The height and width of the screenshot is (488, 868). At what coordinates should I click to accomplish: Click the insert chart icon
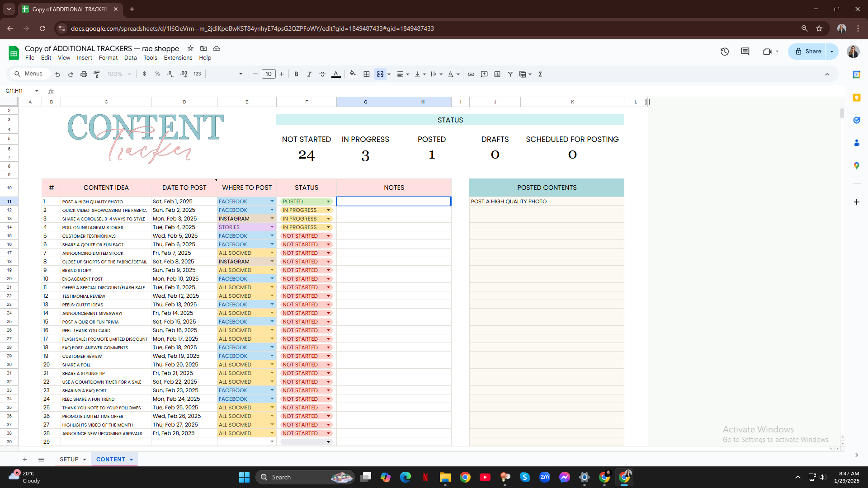pos(497,74)
